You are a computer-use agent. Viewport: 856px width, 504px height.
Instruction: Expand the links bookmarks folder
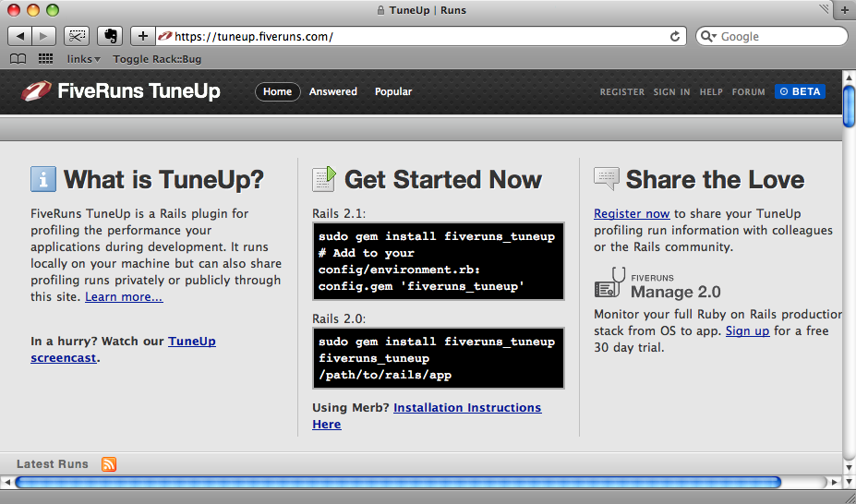point(83,59)
